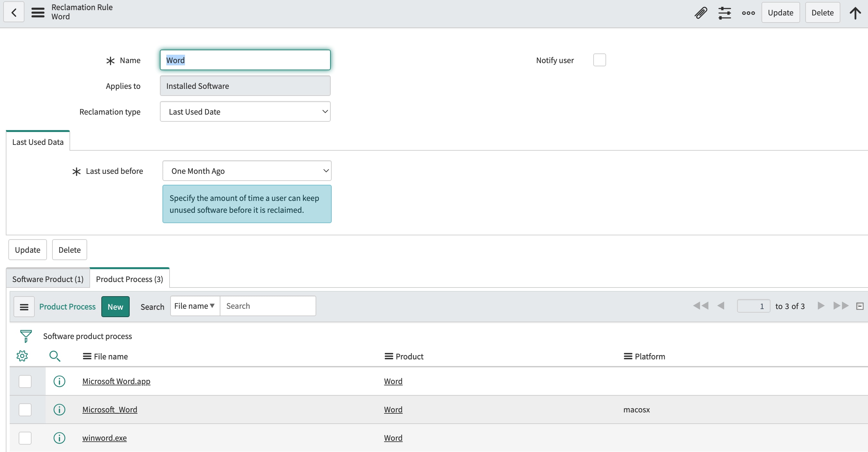Go to the first page of the list
This screenshot has width=868, height=452.
(700, 306)
